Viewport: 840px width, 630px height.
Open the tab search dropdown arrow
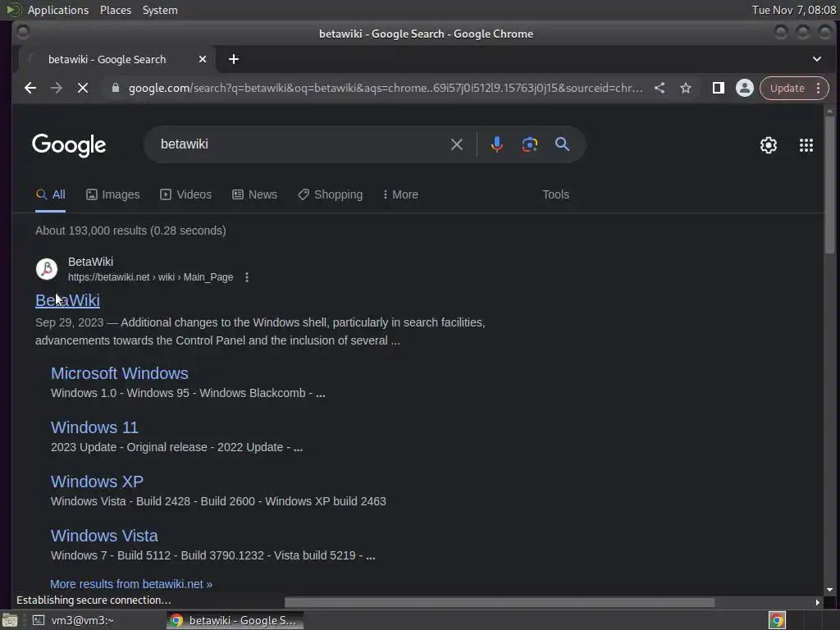(816, 59)
